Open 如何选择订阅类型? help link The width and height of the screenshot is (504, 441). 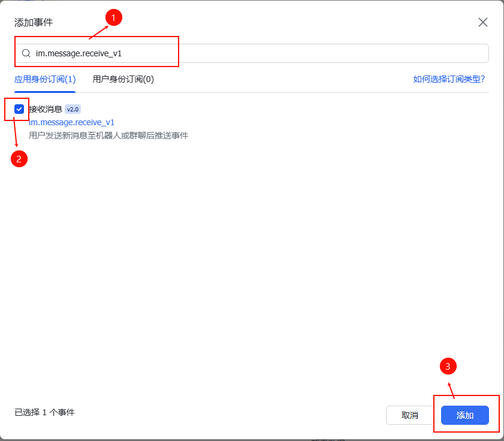(x=449, y=79)
